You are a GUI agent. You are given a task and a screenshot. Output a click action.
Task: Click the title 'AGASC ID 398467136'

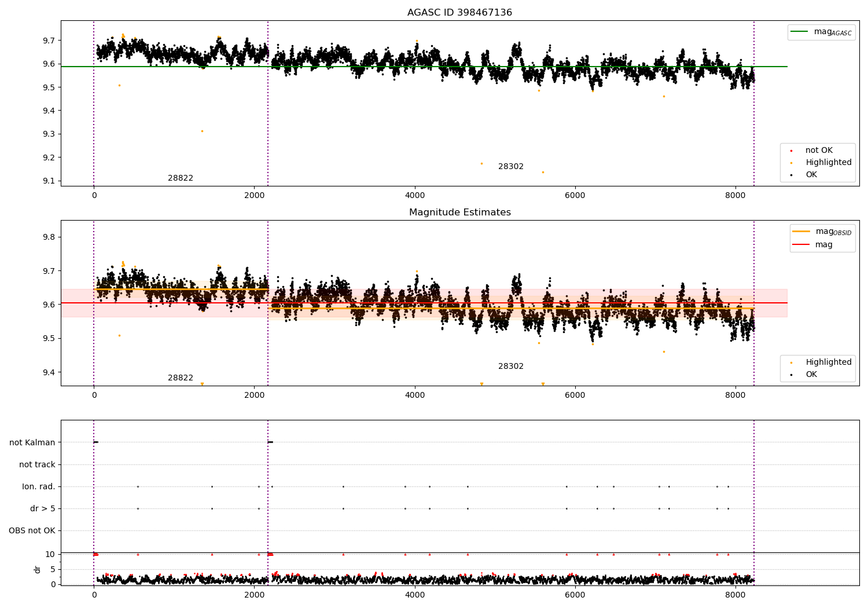pos(459,13)
